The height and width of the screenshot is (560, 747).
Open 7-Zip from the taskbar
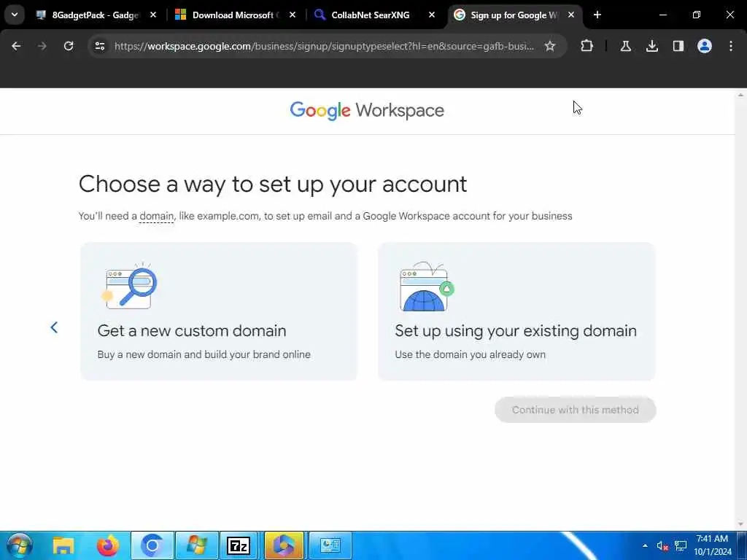click(239, 545)
